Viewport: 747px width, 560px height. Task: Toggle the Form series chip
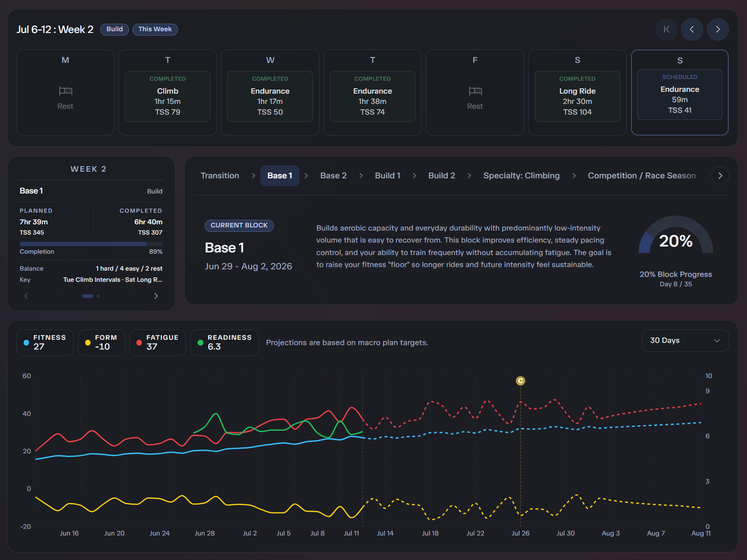coord(101,342)
